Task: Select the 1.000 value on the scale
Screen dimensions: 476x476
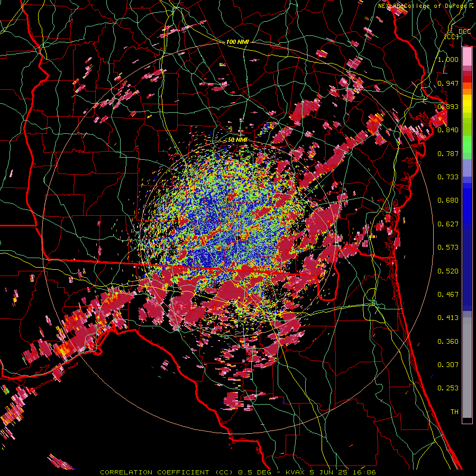Action: [x=448, y=59]
